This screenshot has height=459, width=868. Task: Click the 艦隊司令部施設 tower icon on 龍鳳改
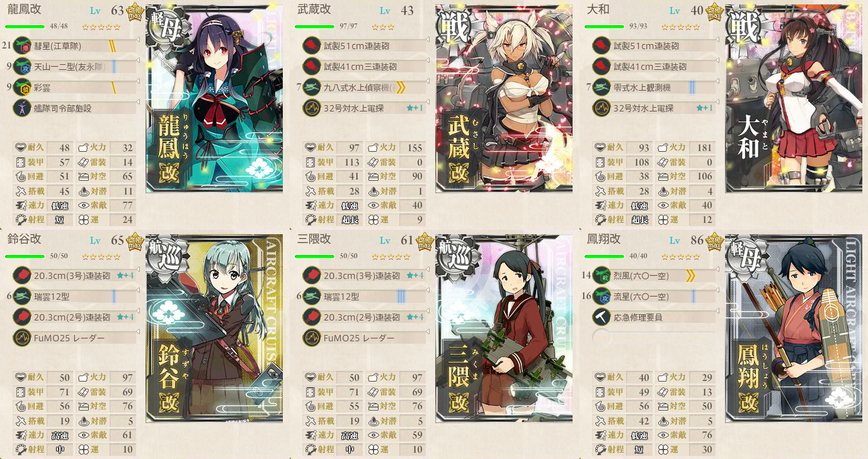(22, 108)
